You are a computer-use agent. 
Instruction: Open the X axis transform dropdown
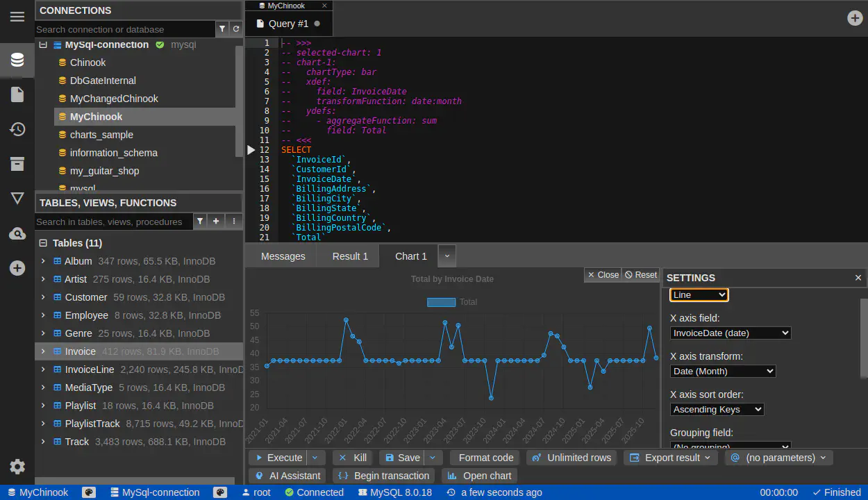(722, 372)
